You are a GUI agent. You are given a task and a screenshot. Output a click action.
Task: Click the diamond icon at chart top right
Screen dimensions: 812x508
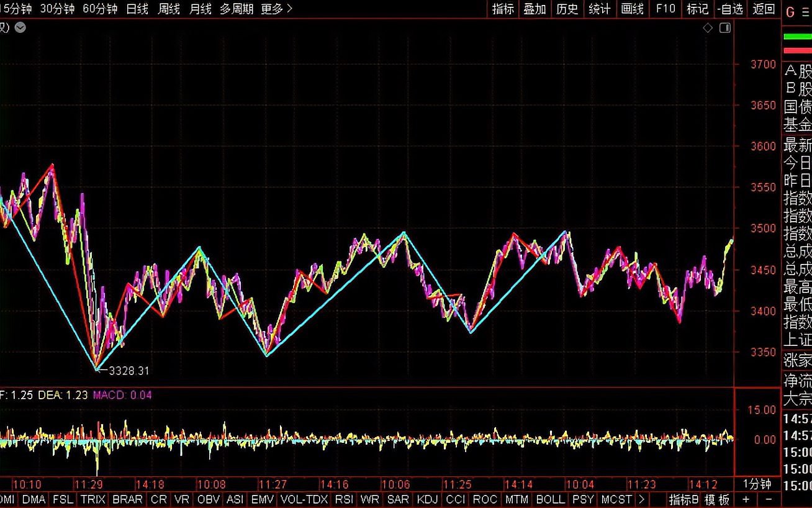(708, 28)
